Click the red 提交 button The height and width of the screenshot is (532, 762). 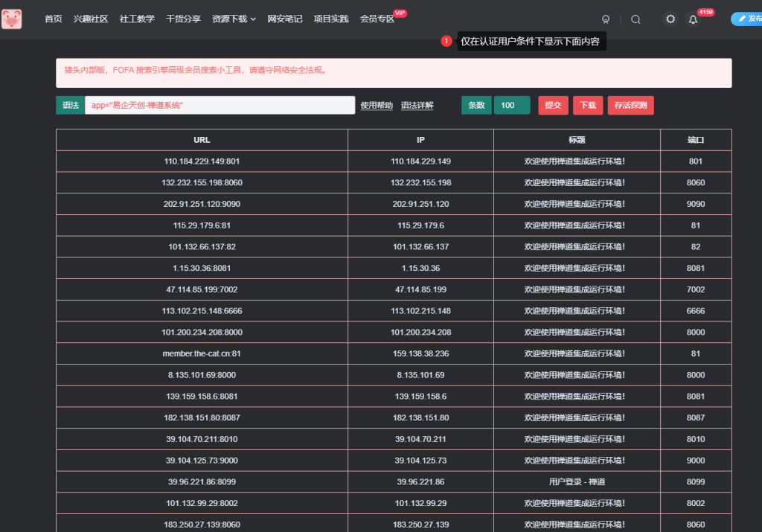(x=553, y=105)
